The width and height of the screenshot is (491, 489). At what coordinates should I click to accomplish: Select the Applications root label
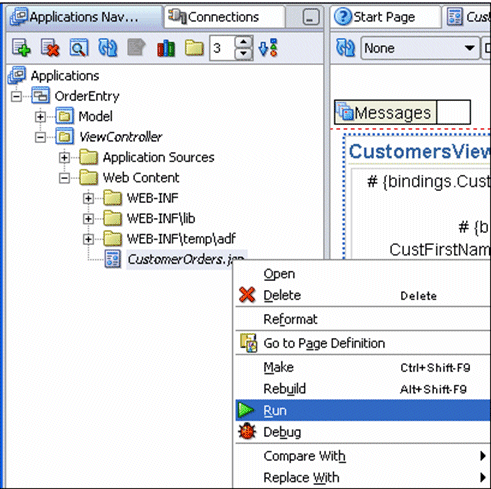point(65,76)
